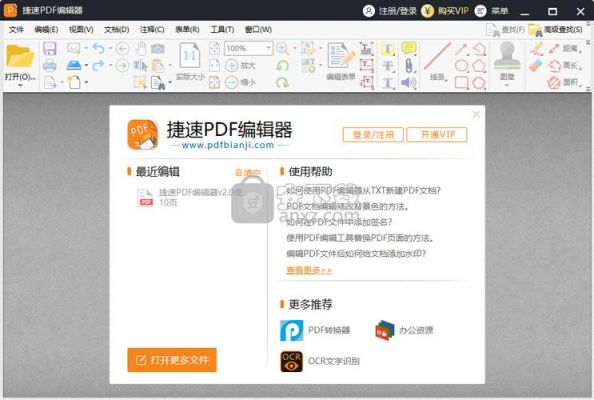
Task: Expand the dropdown arrow beside Redo
Action: point(110,66)
